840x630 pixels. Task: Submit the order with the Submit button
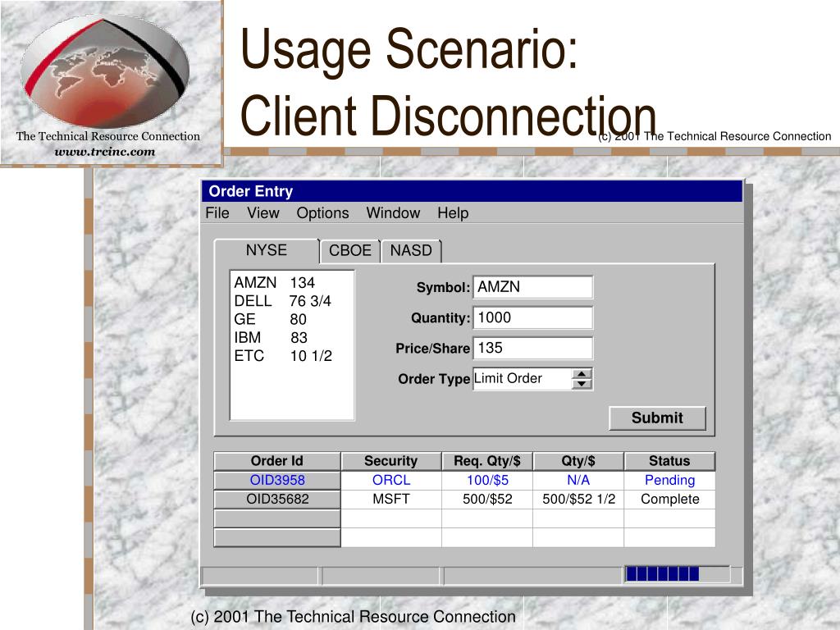[657, 418]
